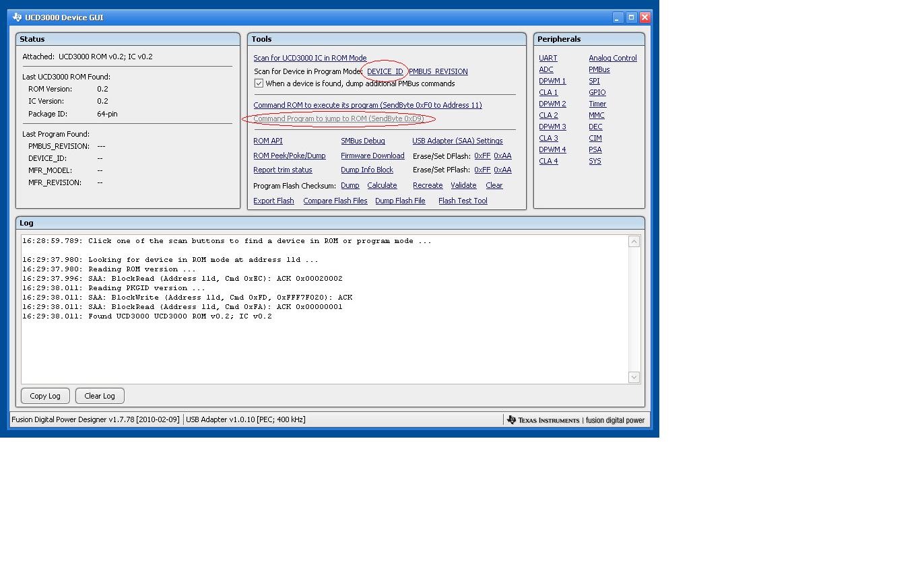Close the UCD3000 Device GUI window
The height and width of the screenshot is (579, 924).
tap(645, 18)
